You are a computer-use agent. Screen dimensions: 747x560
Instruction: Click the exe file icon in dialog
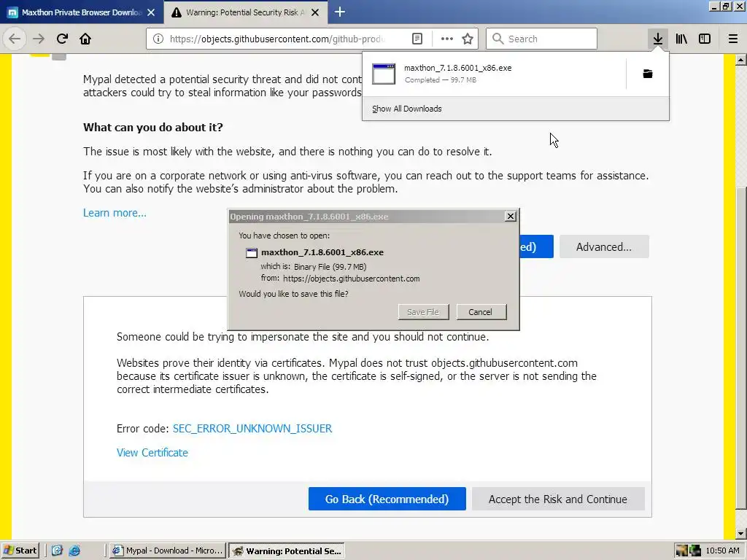tap(252, 253)
